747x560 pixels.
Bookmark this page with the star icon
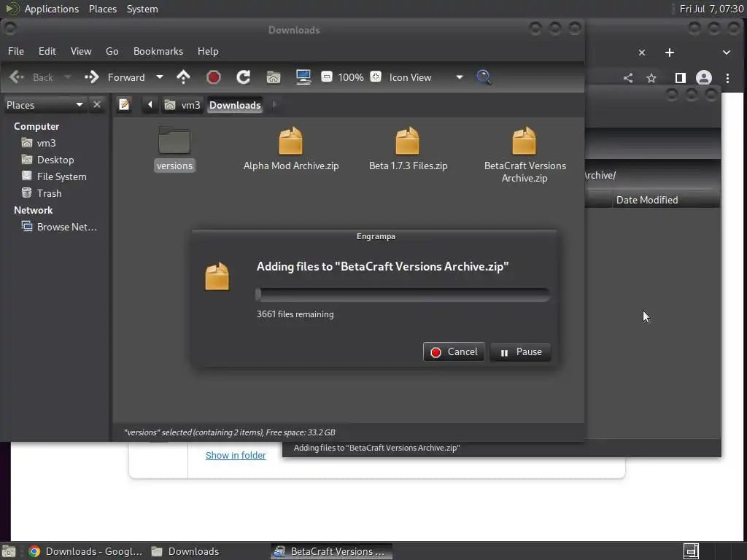click(x=651, y=77)
